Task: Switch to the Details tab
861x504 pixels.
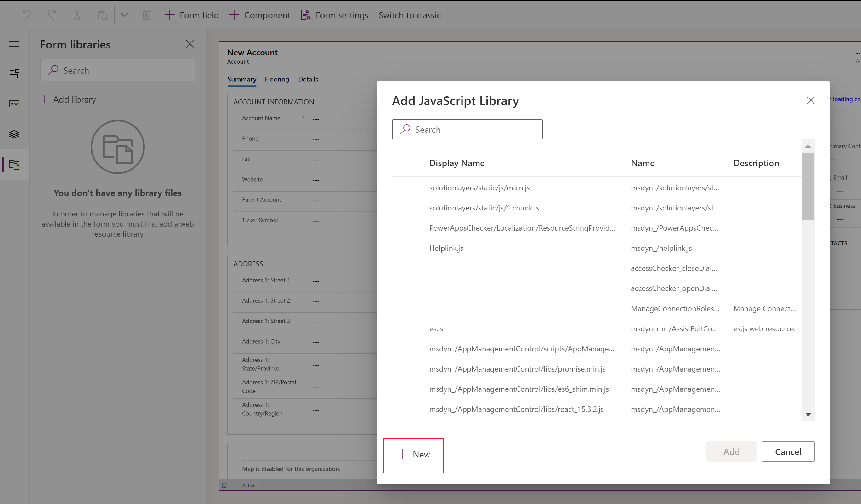Action: (308, 79)
